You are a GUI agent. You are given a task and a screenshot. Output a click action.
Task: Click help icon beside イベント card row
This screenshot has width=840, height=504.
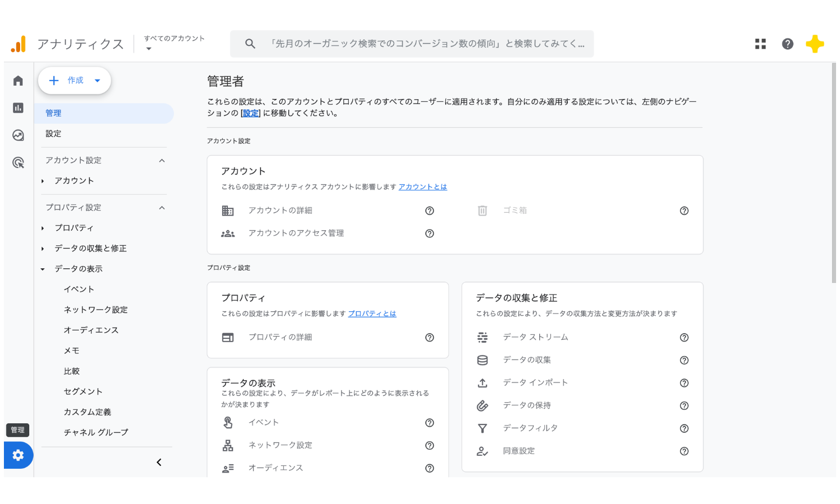pyautogui.click(x=430, y=423)
